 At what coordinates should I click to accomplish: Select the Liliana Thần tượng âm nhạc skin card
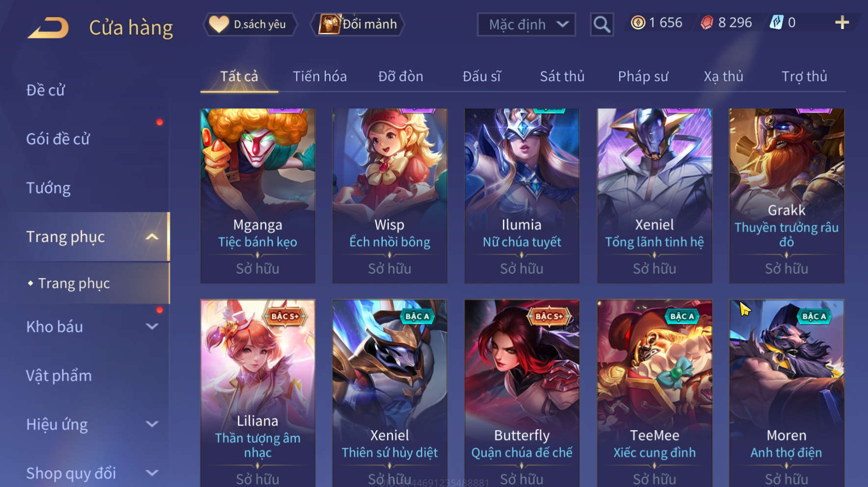pos(258,393)
